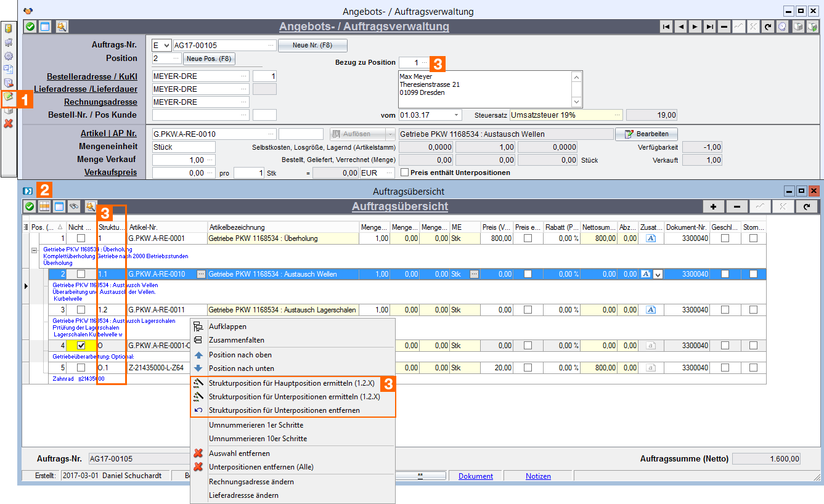
Task: Click the magic wand icon in Auftragsübersicht toolbar
Action: [91, 206]
